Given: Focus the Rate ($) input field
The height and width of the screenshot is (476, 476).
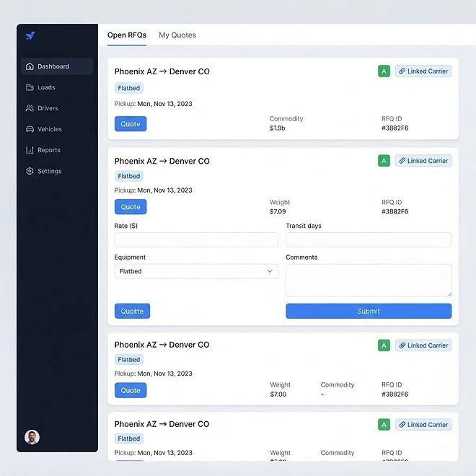Looking at the screenshot, I should point(196,240).
